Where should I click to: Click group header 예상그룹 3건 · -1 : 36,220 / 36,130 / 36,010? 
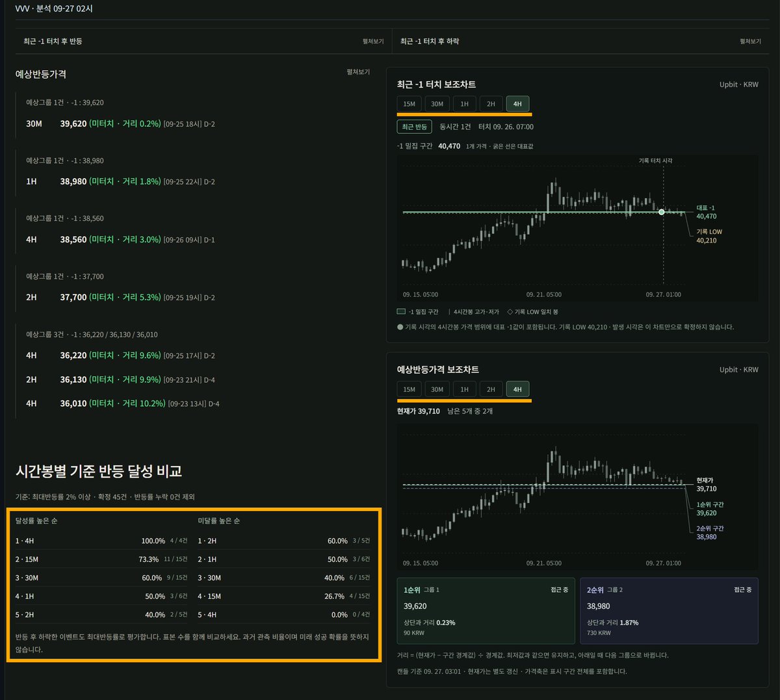coord(92,335)
